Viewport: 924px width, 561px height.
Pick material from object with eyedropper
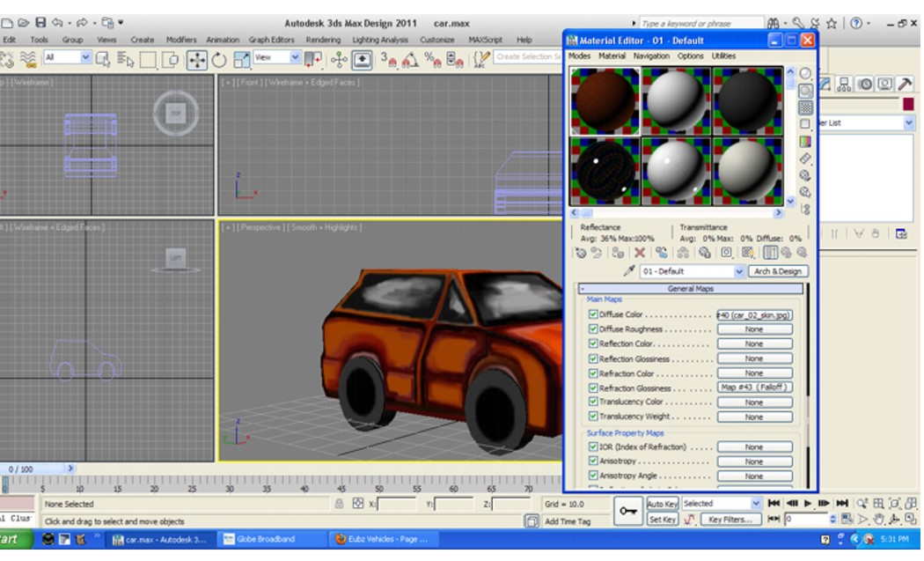(x=629, y=271)
